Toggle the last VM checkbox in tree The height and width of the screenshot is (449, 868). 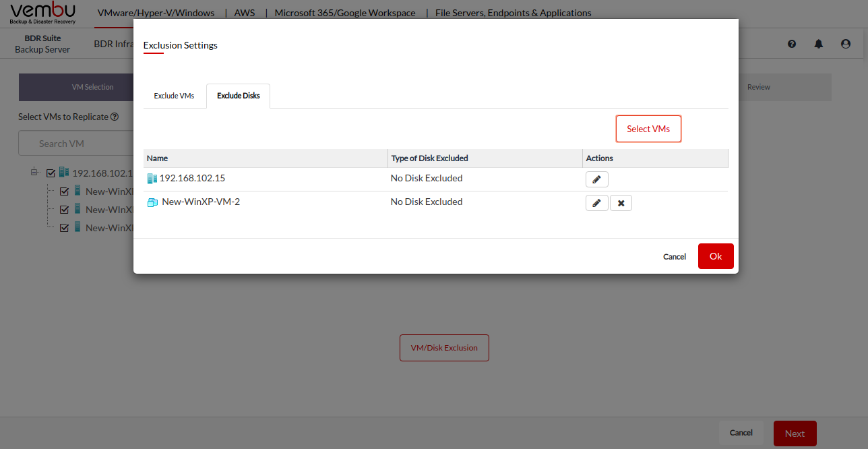(x=65, y=228)
